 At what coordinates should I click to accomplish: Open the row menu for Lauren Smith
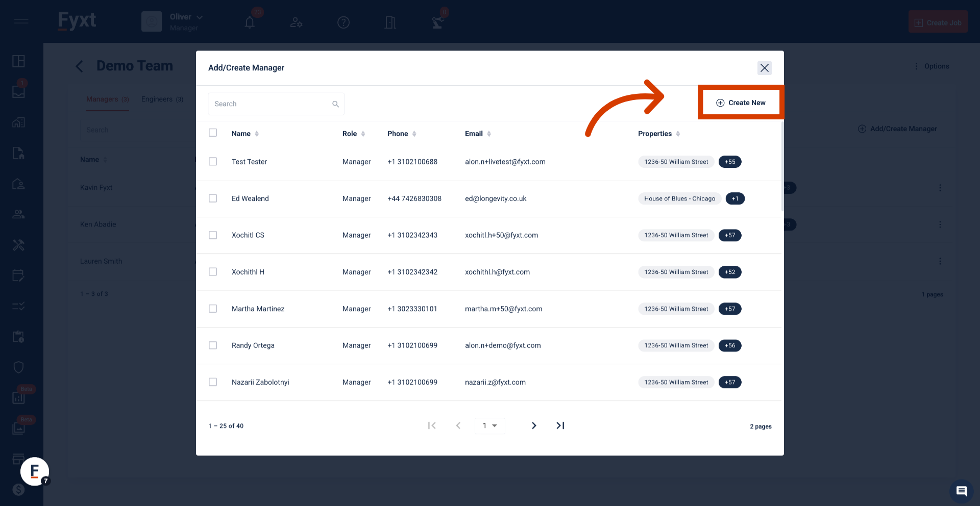coord(940,261)
